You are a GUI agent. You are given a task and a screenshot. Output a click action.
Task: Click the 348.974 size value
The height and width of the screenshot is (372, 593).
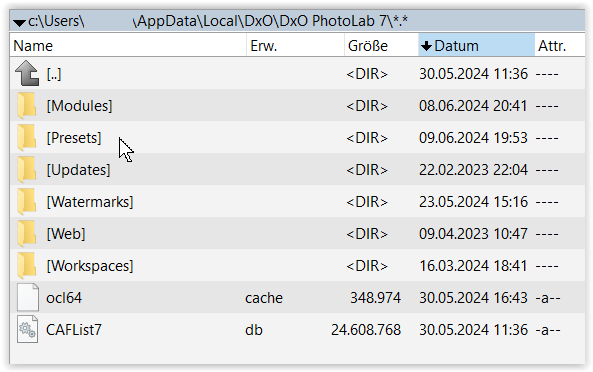[x=375, y=298]
